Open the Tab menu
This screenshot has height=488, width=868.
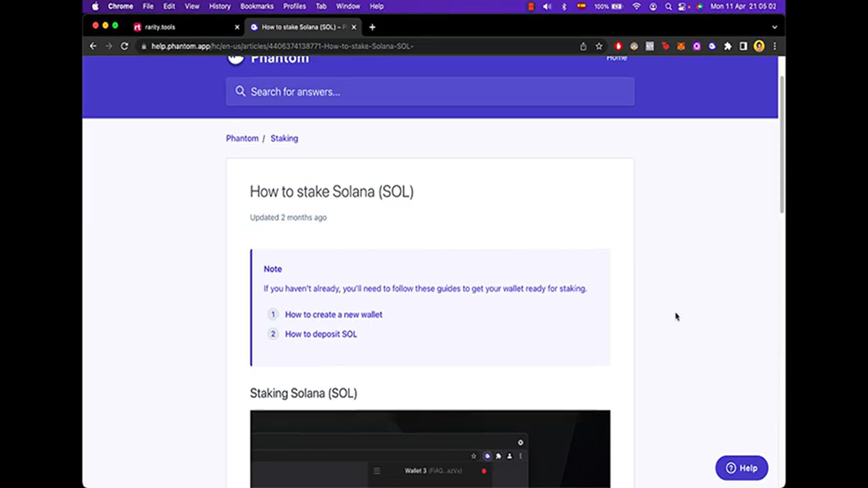point(321,6)
